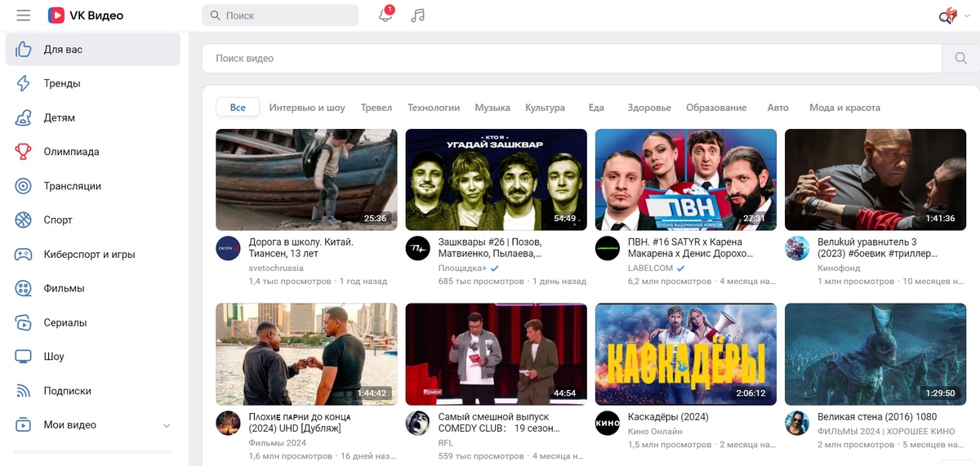Click the Трансляции broadcast icon
Screen dimensions: 980x466
tap(24, 186)
